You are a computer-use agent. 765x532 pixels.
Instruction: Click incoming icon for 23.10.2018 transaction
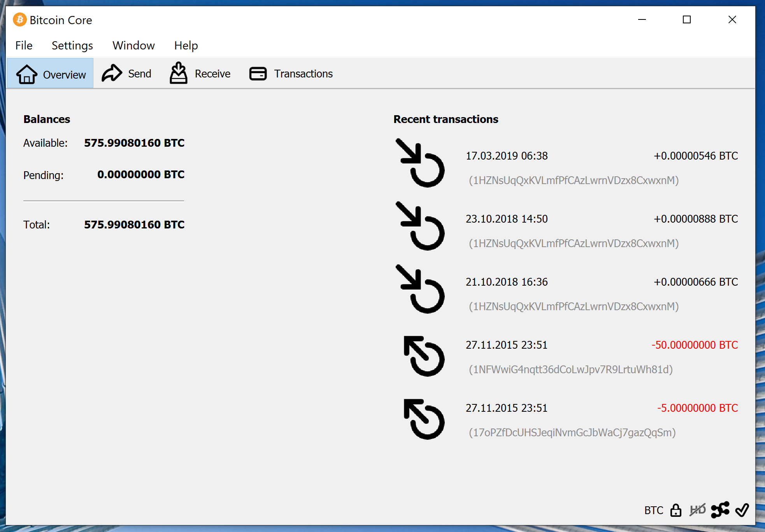420,226
